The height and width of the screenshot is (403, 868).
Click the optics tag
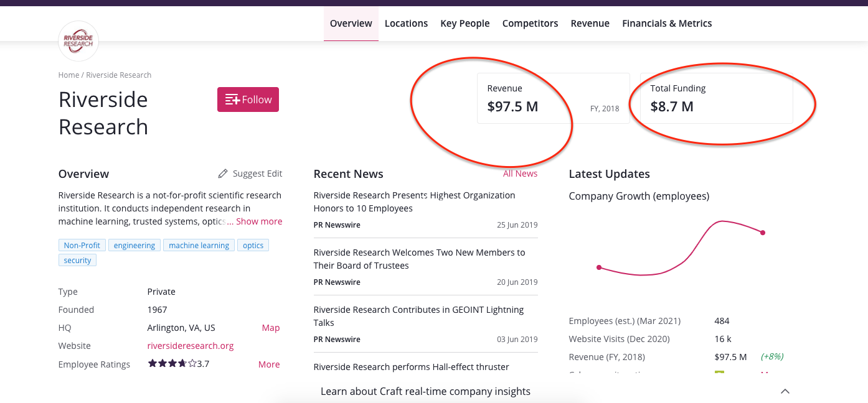point(253,246)
